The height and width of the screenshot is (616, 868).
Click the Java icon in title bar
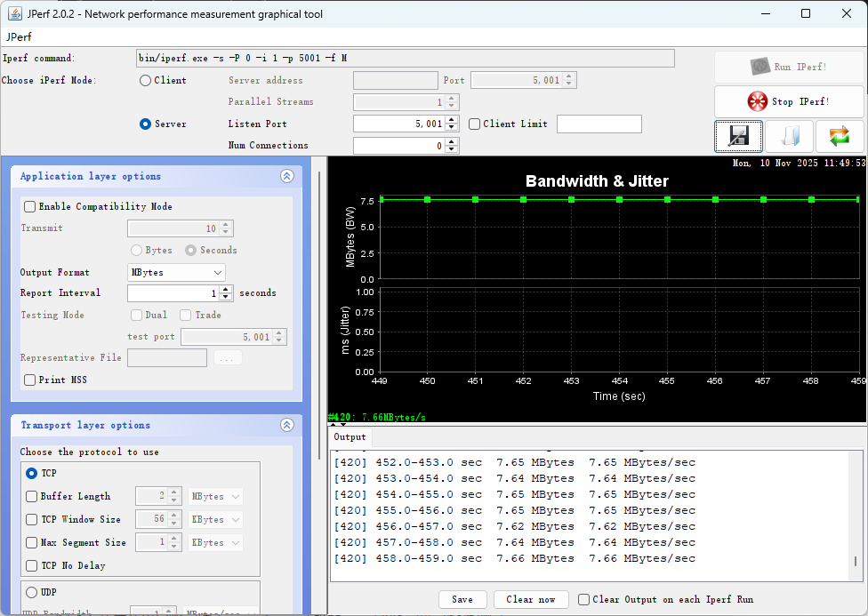click(15, 13)
